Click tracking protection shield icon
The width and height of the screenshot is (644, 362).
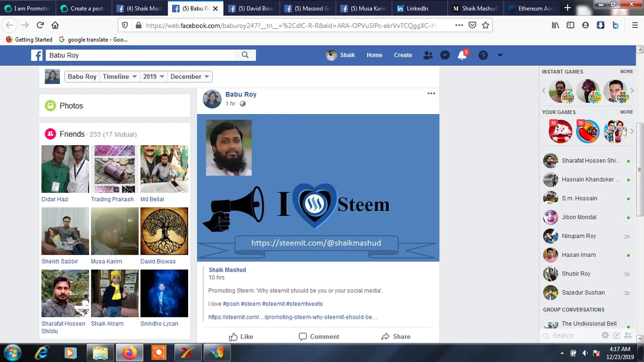[125, 25]
